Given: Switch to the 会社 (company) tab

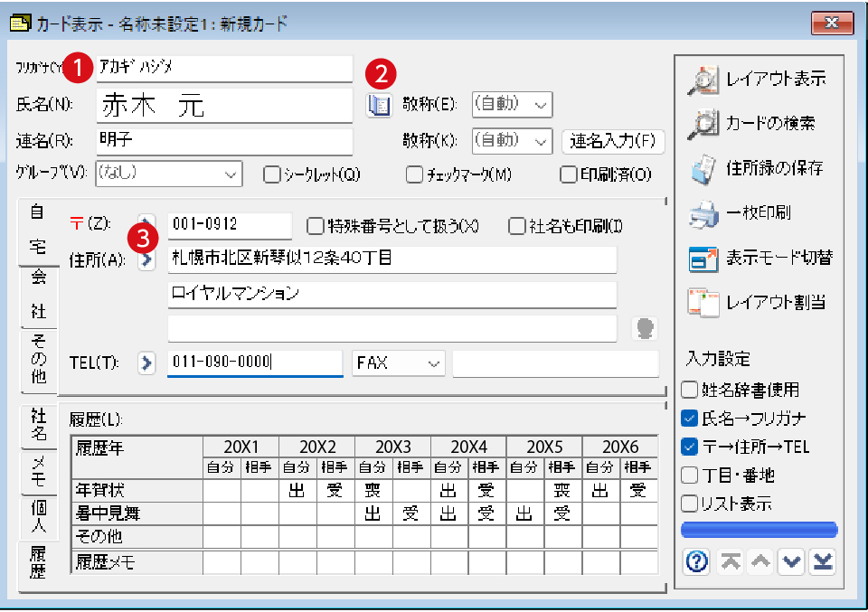Looking at the screenshot, I should pos(37,294).
